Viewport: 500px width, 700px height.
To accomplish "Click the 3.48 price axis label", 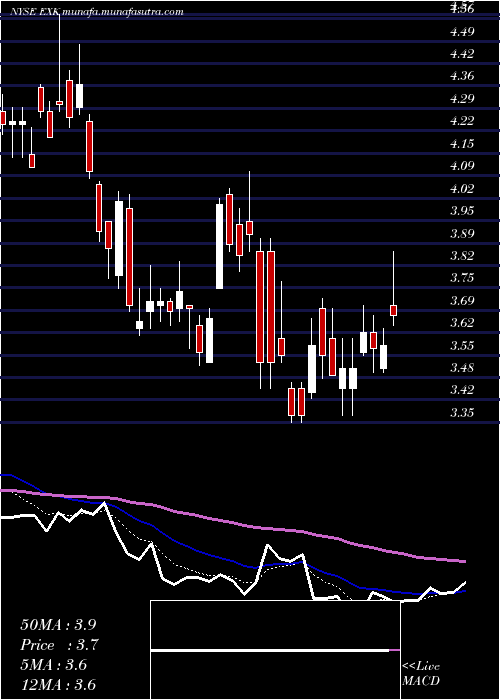I will [x=462, y=368].
